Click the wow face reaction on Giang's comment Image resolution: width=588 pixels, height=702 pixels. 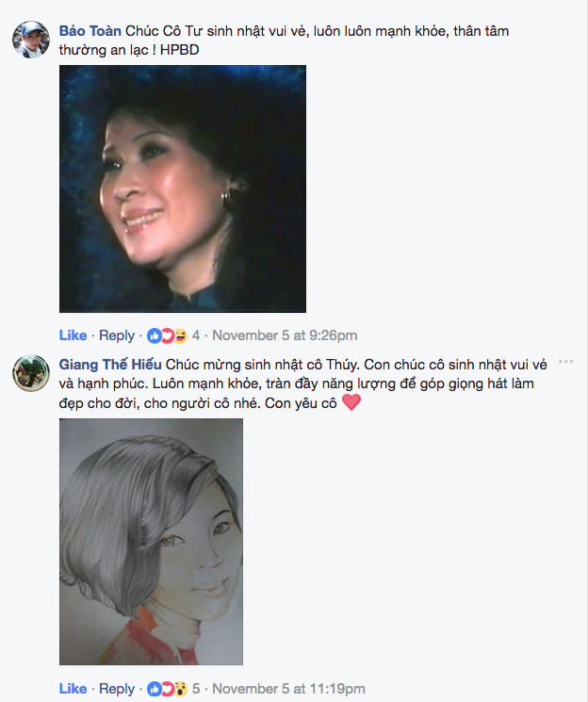coord(180,689)
